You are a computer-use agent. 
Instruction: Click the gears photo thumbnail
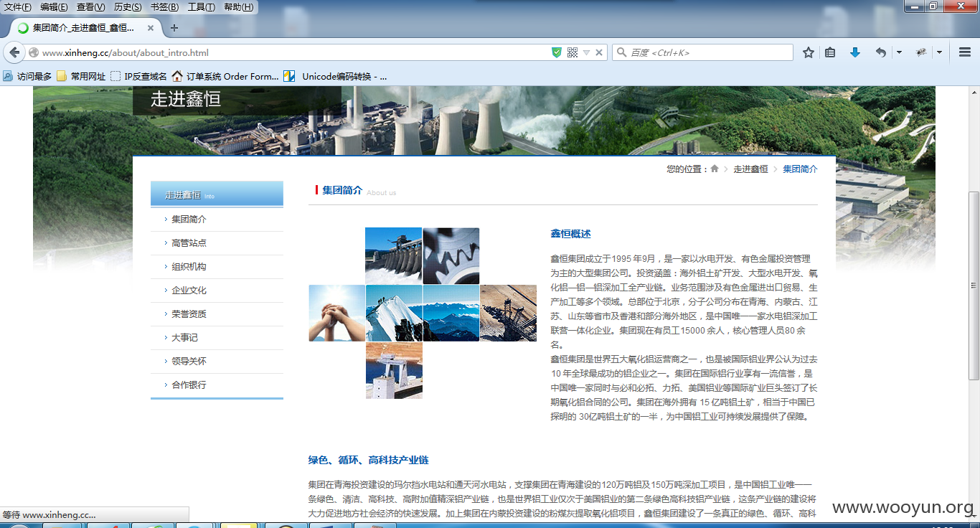[x=451, y=255]
